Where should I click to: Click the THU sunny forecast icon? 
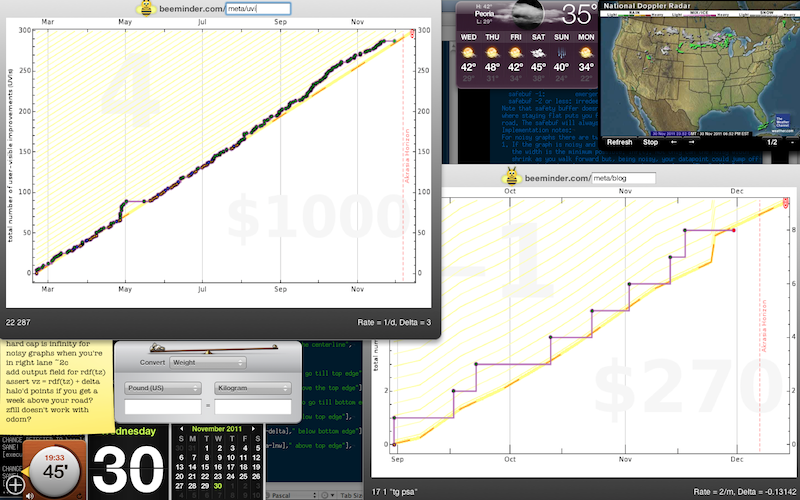492,52
